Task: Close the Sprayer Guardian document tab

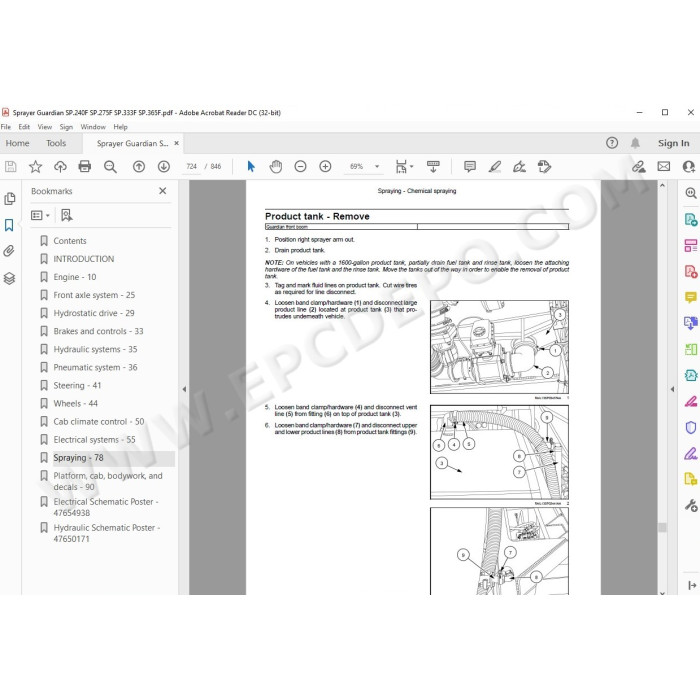Action: click(x=177, y=143)
